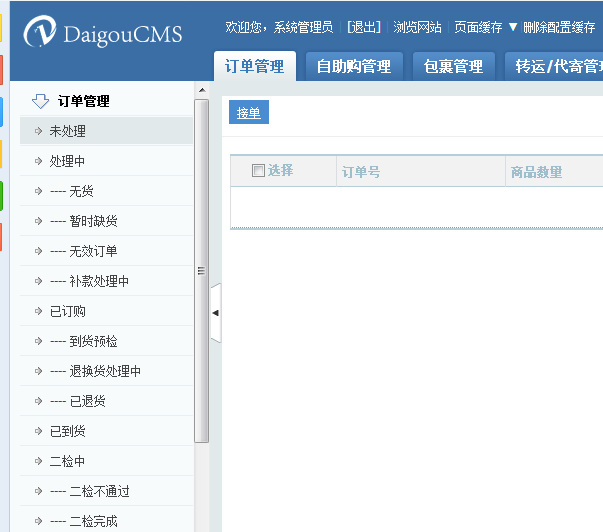Select 已订购 in the sidebar
This screenshot has height=532, width=603.
107,311
